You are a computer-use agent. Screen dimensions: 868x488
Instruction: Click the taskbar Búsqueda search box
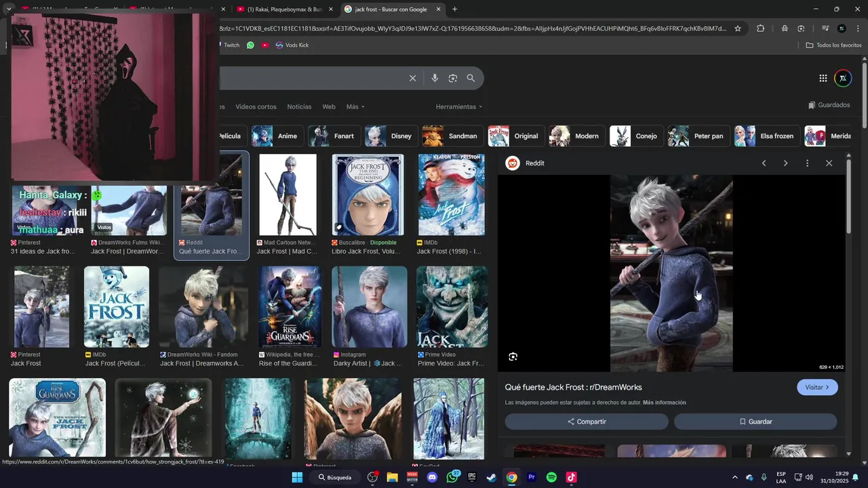[335, 477]
